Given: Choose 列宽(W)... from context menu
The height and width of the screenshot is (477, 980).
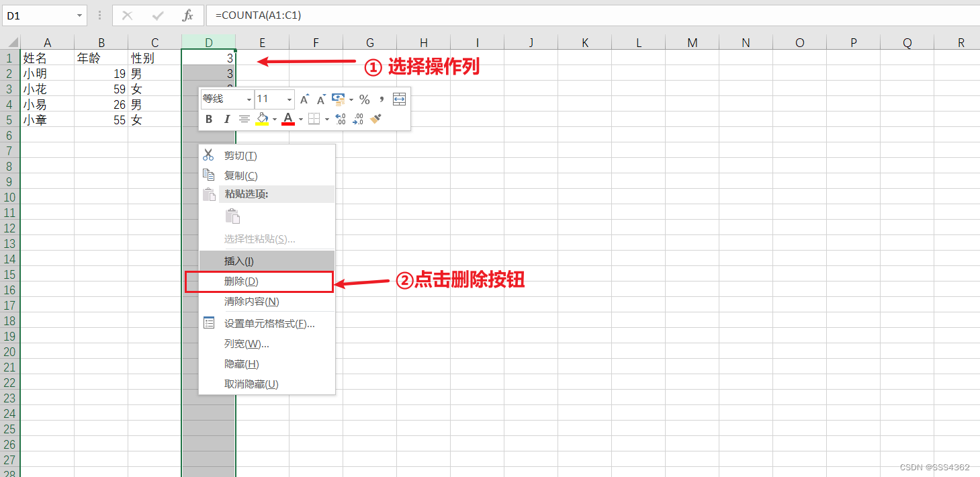Looking at the screenshot, I should click(267, 344).
